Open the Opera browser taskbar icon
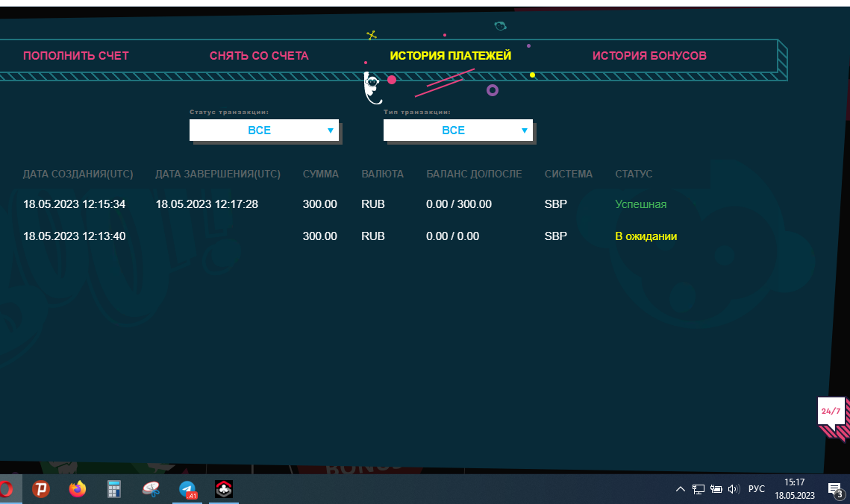Image resolution: width=850 pixels, height=504 pixels. click(x=5, y=489)
